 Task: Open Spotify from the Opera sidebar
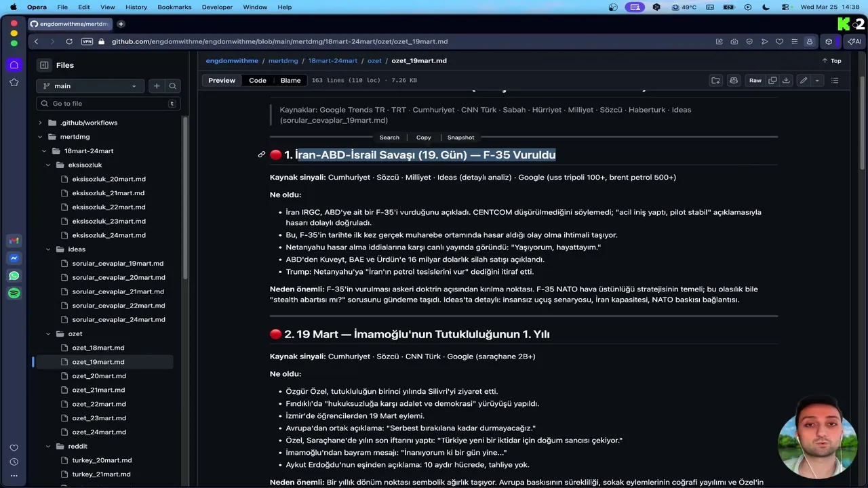click(14, 293)
